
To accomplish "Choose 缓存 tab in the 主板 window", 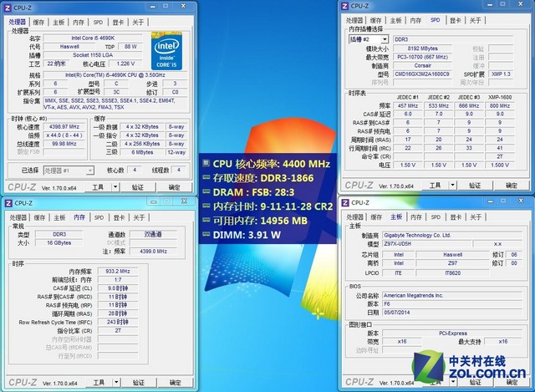I will (376, 217).
